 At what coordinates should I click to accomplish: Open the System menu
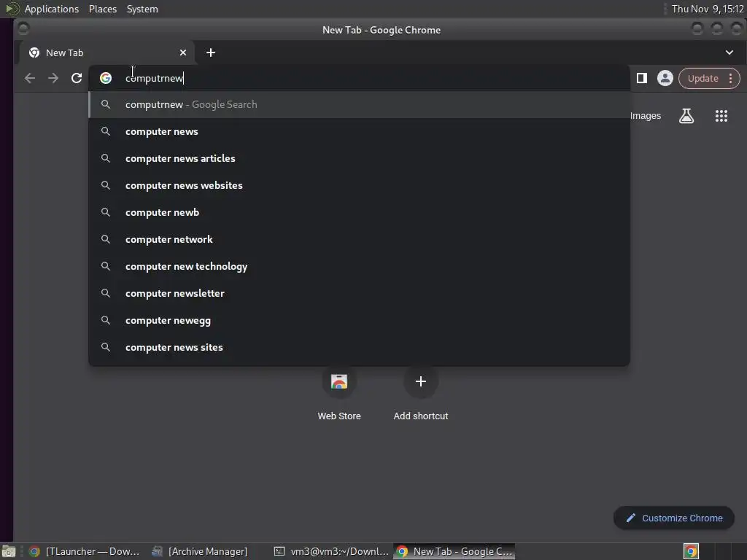[142, 9]
